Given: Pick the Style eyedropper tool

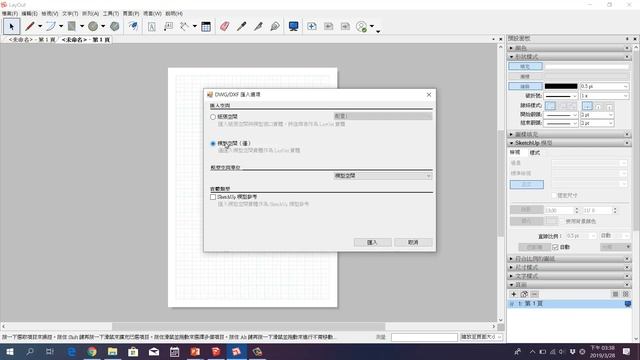Looking at the screenshot, I should pos(241,27).
